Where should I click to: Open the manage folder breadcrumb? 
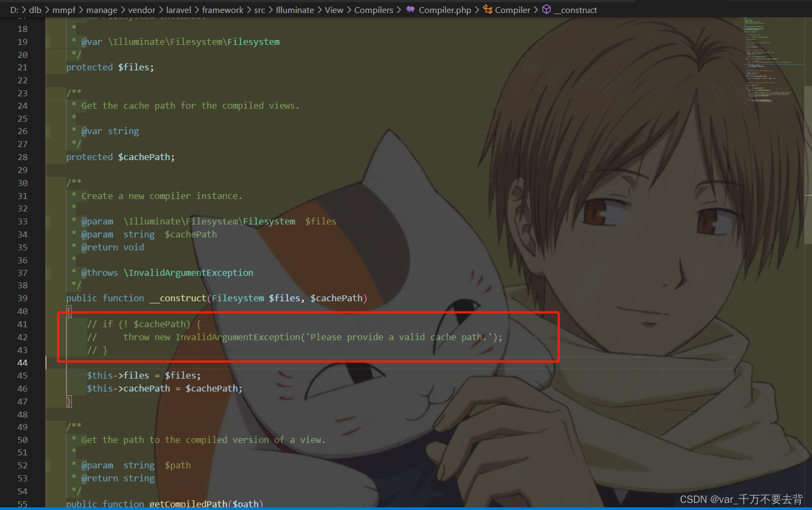(x=102, y=10)
